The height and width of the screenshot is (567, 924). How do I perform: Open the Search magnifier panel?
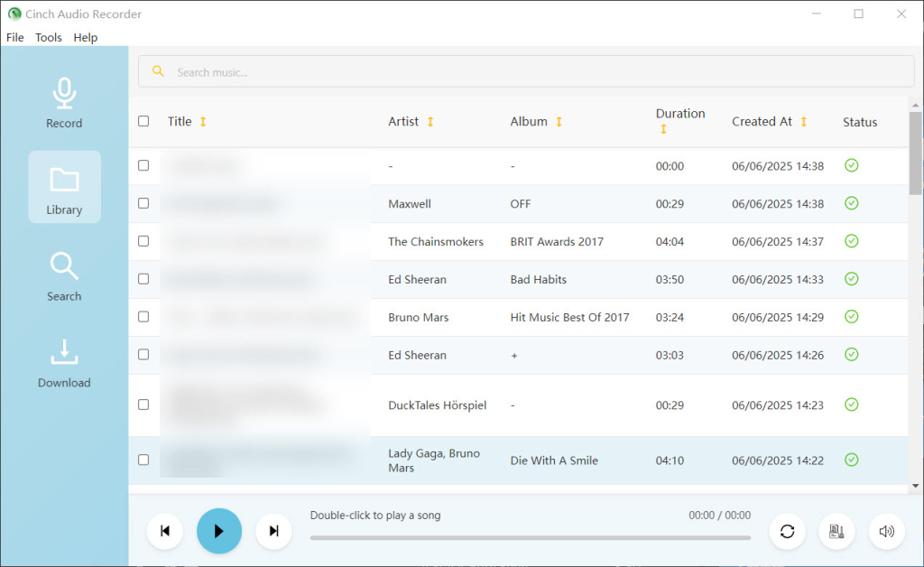click(64, 275)
